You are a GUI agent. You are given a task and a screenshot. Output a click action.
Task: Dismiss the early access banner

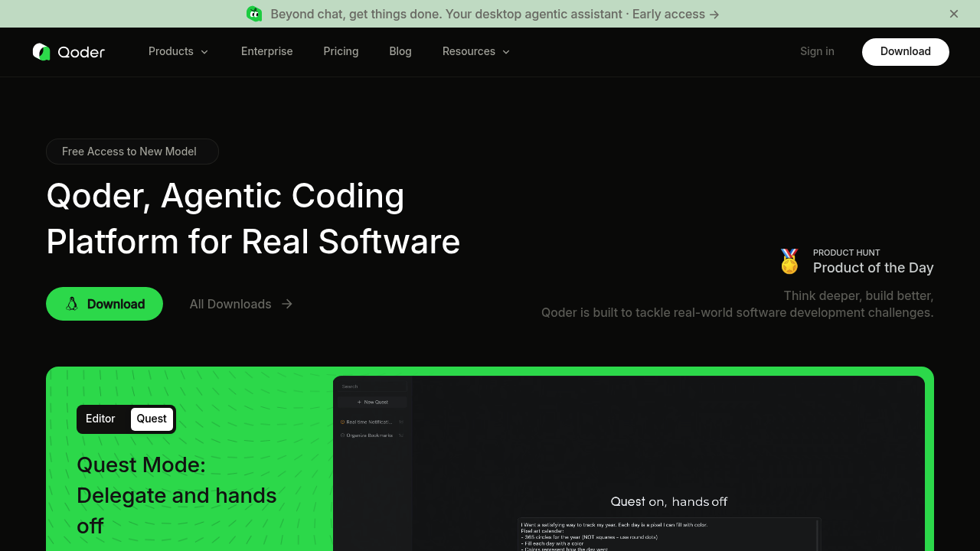pyautogui.click(x=954, y=14)
